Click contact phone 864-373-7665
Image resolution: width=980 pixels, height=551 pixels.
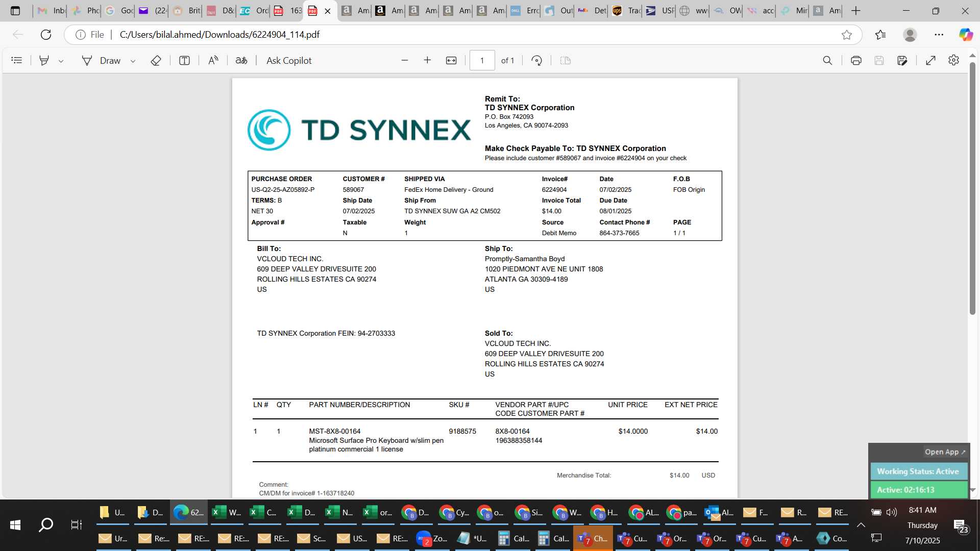click(x=619, y=233)
